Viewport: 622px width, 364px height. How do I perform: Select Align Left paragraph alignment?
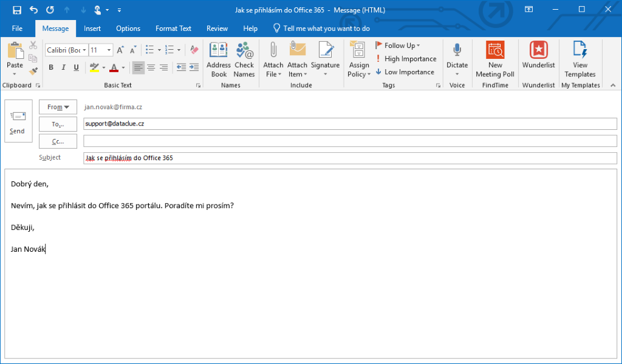click(x=138, y=68)
